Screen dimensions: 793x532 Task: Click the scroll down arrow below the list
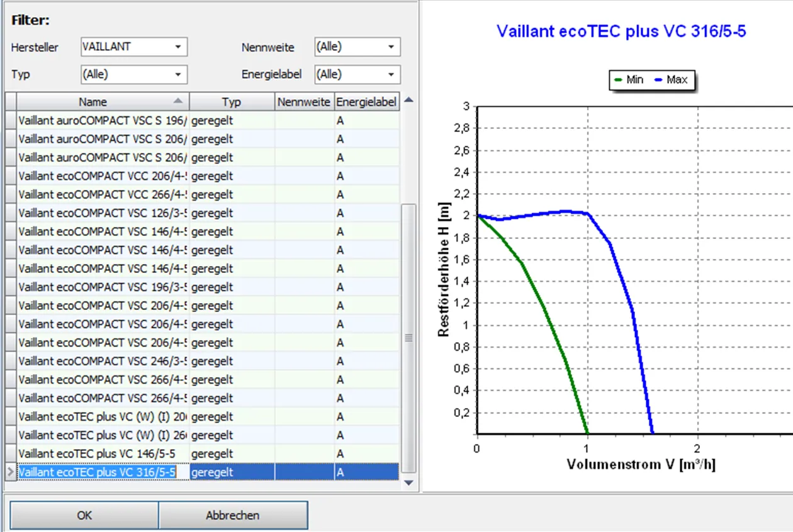click(x=408, y=483)
